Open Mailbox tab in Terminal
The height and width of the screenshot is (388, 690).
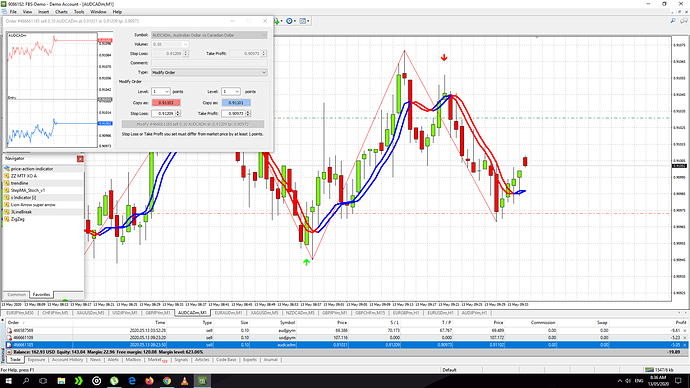point(133,360)
